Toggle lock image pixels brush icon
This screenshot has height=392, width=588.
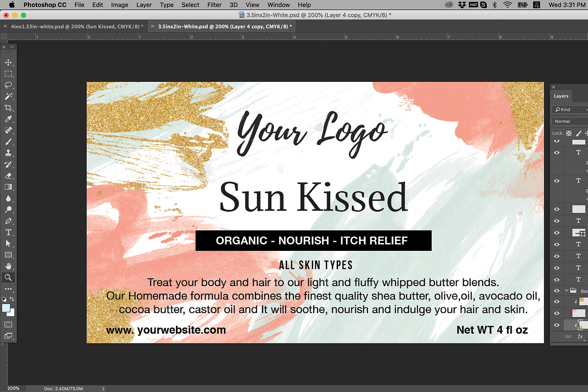(579, 133)
